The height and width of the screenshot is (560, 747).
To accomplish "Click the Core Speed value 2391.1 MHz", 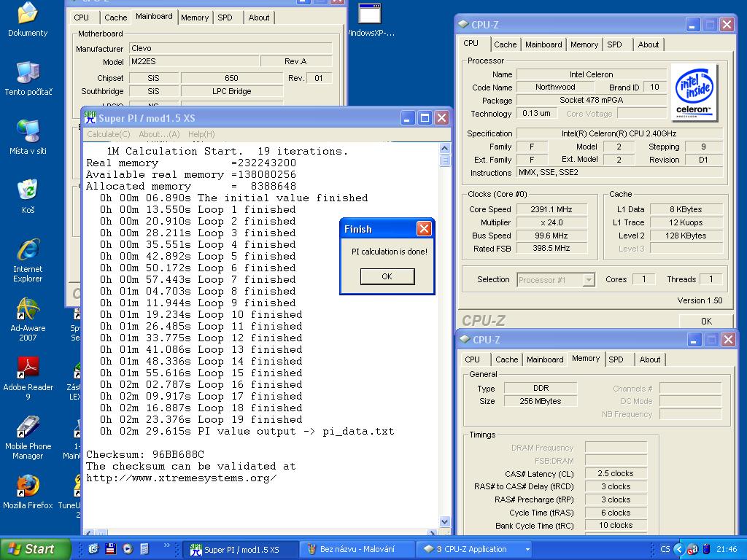I will click(x=551, y=209).
